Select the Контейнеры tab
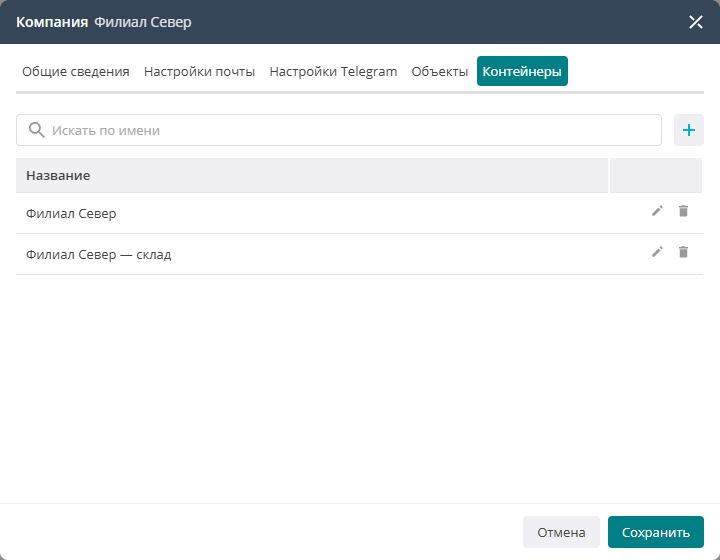The image size is (720, 560). coord(522,71)
